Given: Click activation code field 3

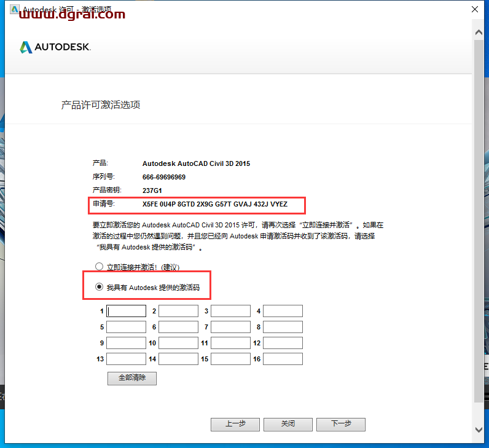Looking at the screenshot, I should pyautogui.click(x=231, y=311).
